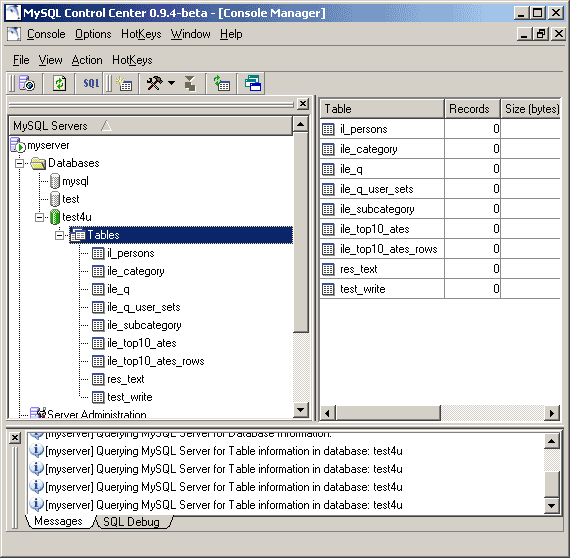Close the messages panel
Screen dimensions: 570x558
point(15,437)
